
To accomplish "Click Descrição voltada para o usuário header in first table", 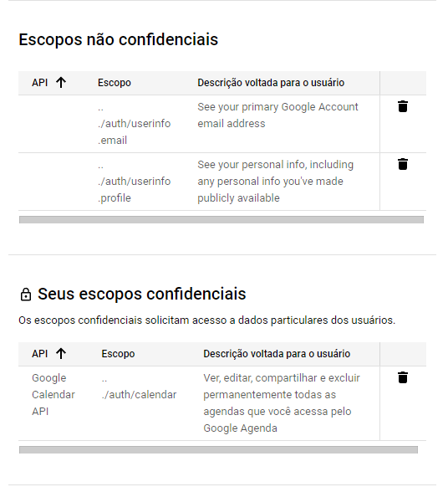I will [271, 83].
